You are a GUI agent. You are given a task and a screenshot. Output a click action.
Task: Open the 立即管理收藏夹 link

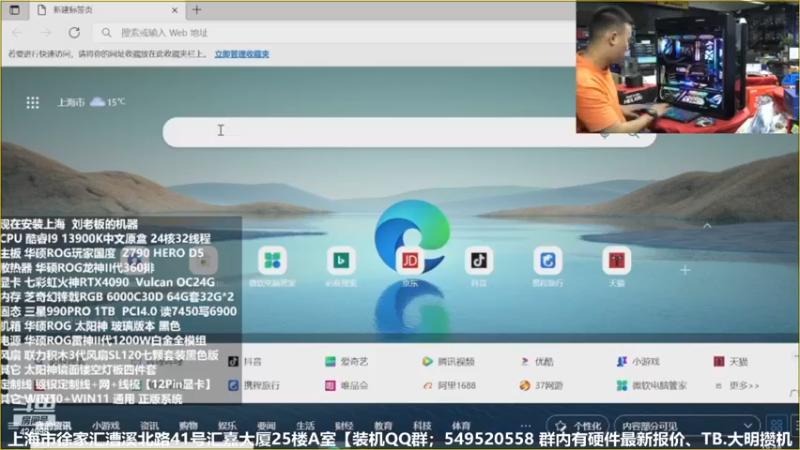pos(242,54)
